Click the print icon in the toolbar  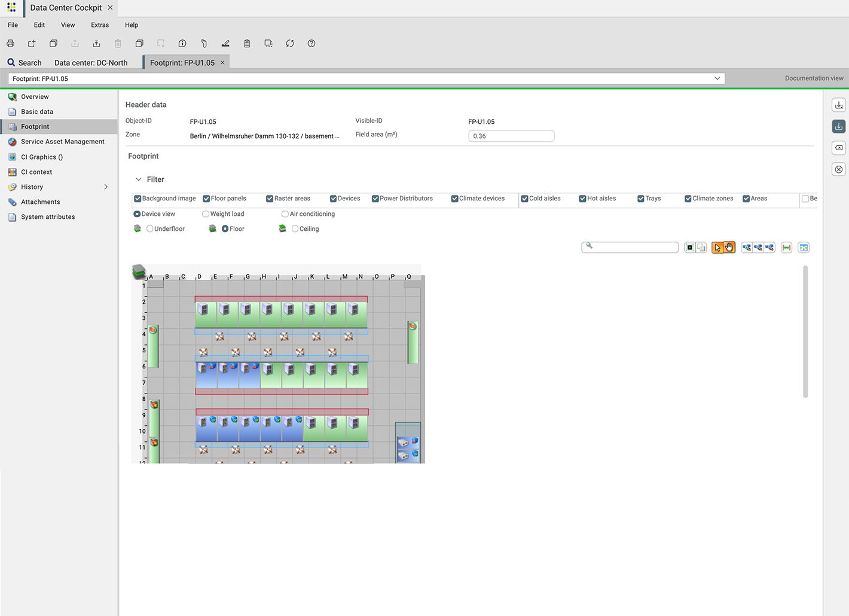click(x=10, y=44)
